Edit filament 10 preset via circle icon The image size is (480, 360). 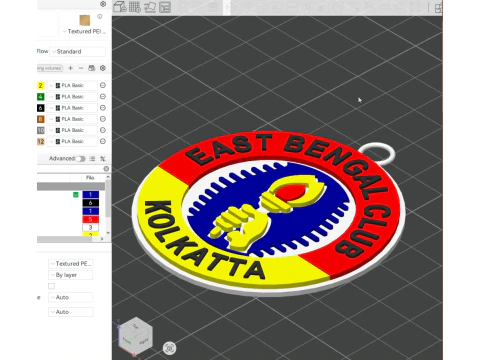click(x=103, y=130)
